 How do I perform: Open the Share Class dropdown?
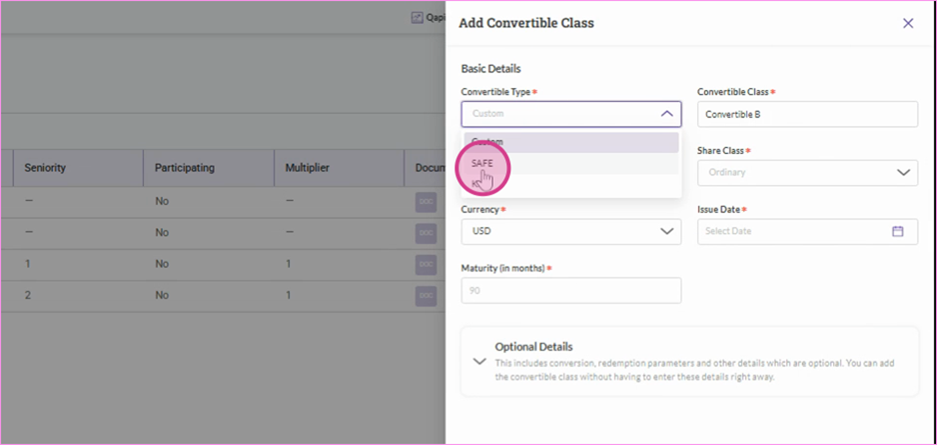click(x=807, y=173)
